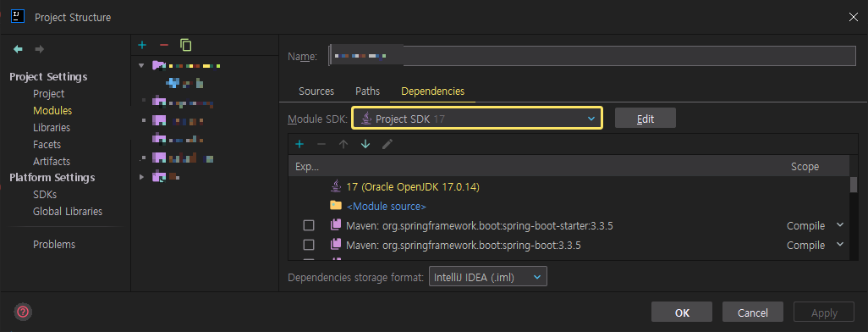Click the OK button

(682, 313)
